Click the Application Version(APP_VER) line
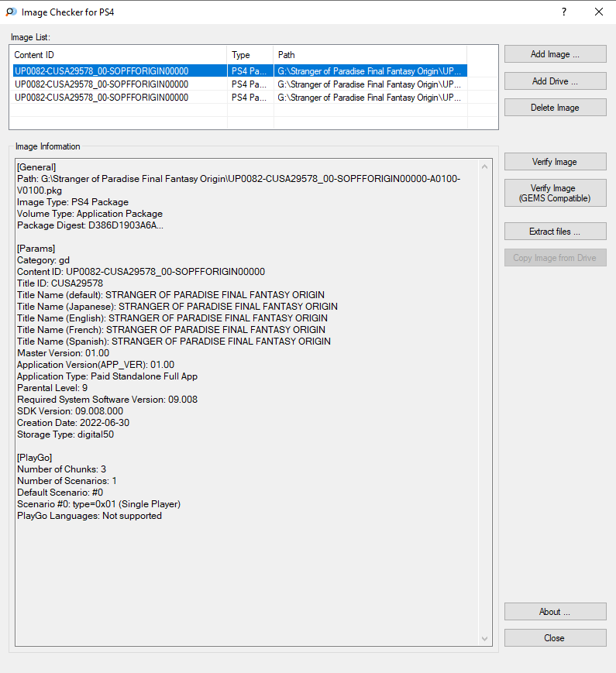The image size is (616, 673). coord(96,365)
